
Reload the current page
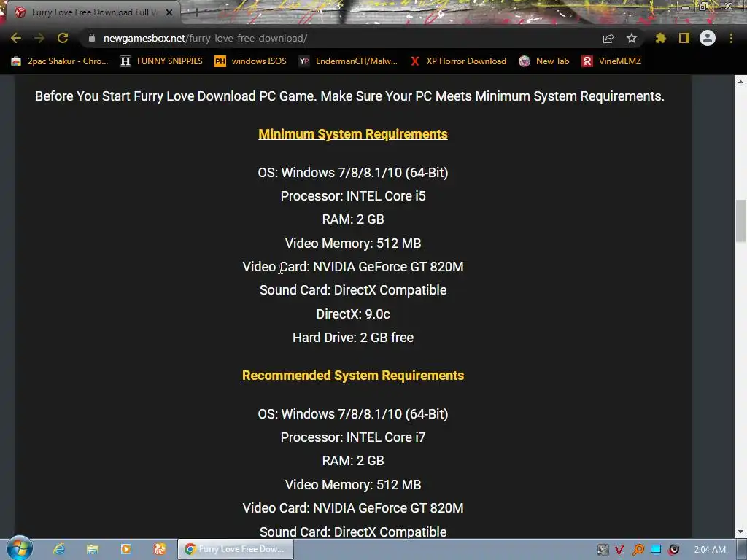pyautogui.click(x=63, y=38)
